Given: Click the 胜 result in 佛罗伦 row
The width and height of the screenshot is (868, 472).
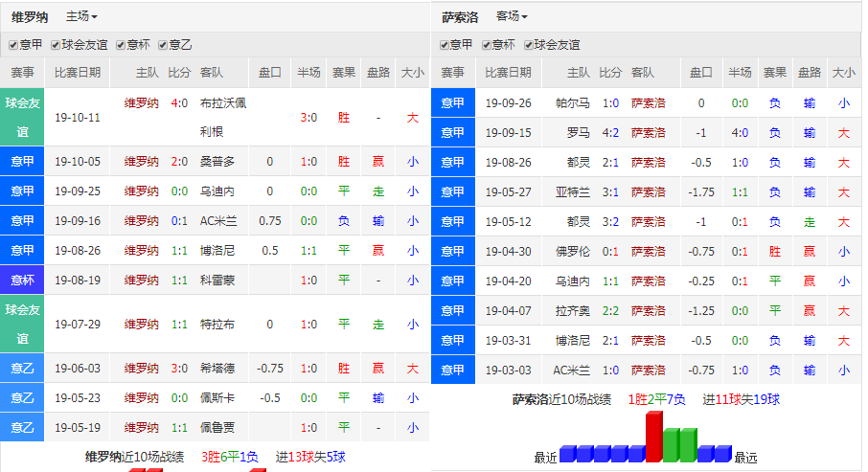Looking at the screenshot, I should [x=774, y=251].
